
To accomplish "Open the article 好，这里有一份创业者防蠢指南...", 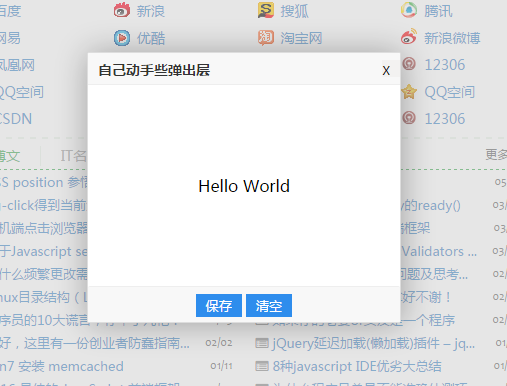I will (95, 343).
